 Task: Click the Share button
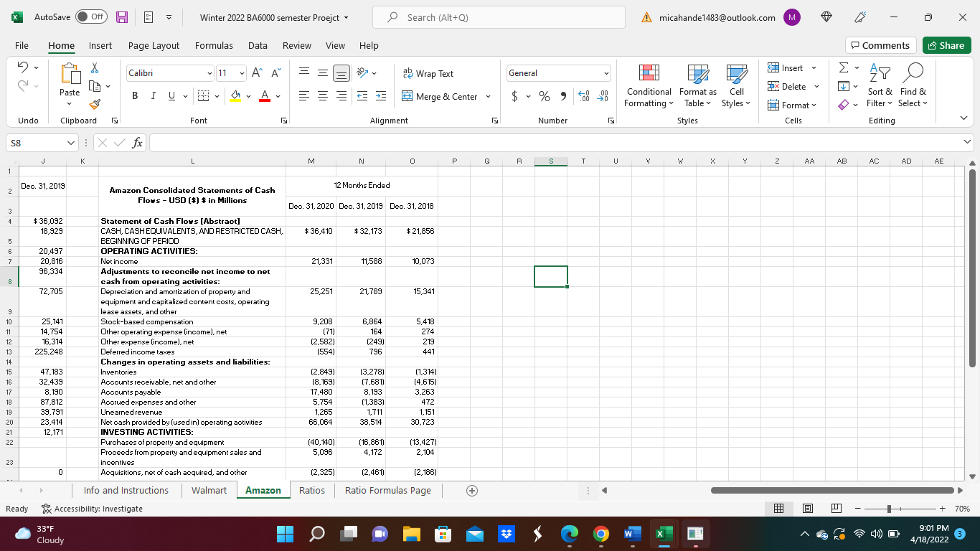pos(946,45)
